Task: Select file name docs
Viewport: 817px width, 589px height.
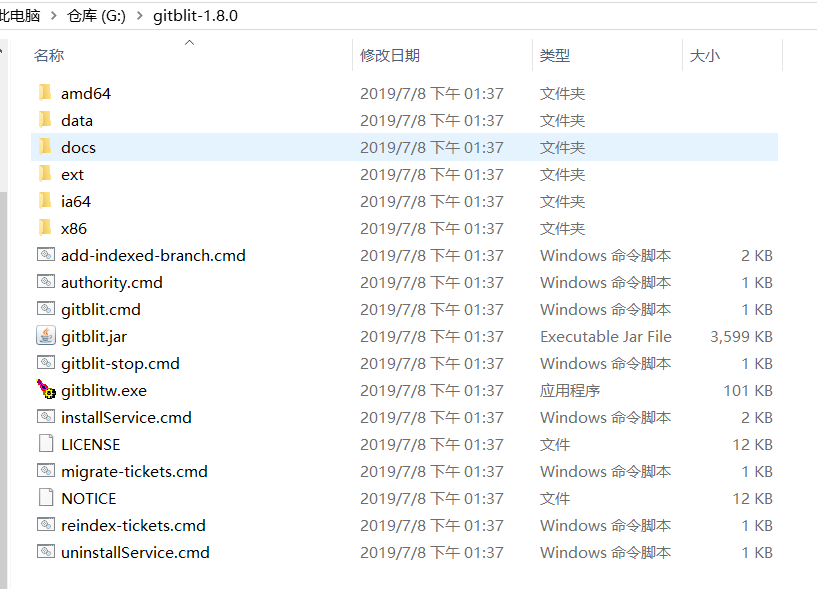Action: (x=78, y=148)
